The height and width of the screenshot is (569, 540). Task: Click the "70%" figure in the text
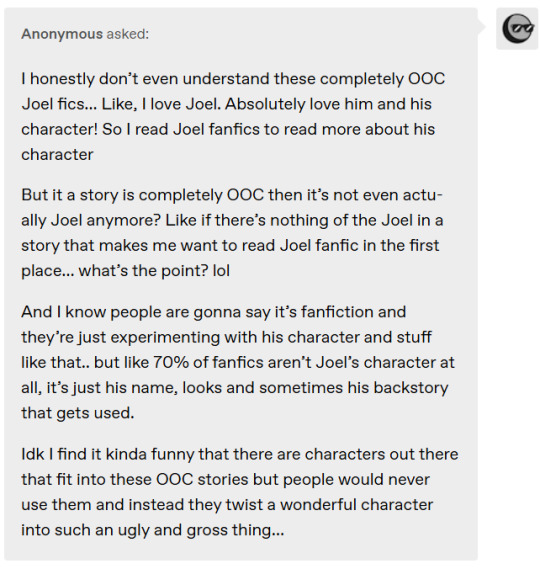click(171, 362)
